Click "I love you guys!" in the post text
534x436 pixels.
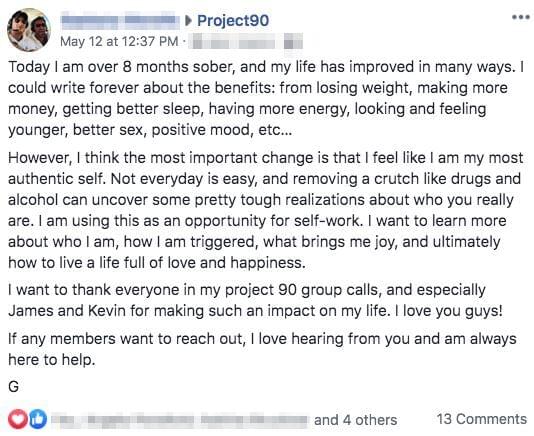(x=448, y=311)
